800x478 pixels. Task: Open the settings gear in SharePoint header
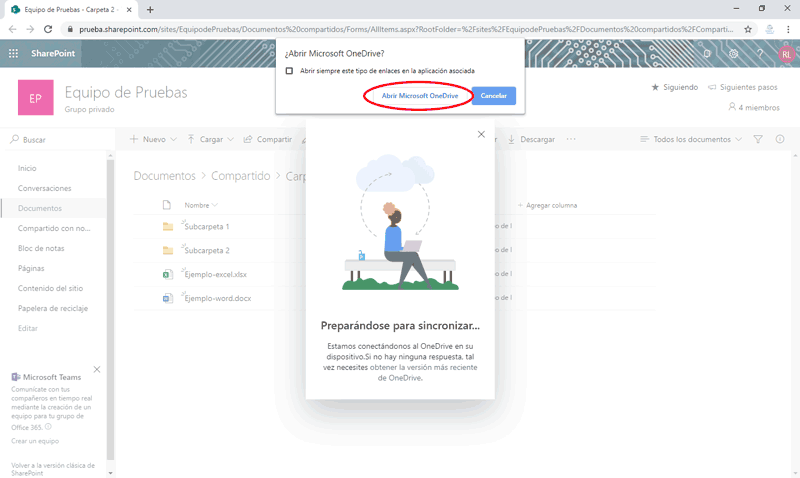(733, 53)
